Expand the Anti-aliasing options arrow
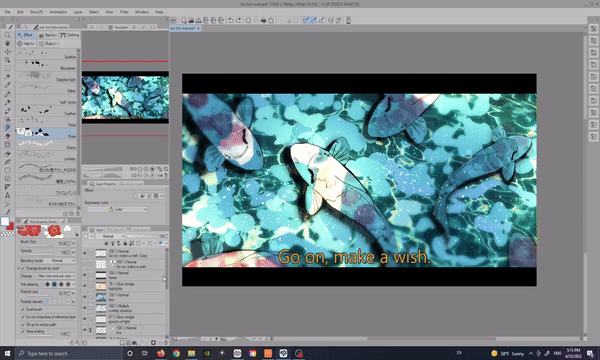The image size is (600, 360). click(73, 284)
